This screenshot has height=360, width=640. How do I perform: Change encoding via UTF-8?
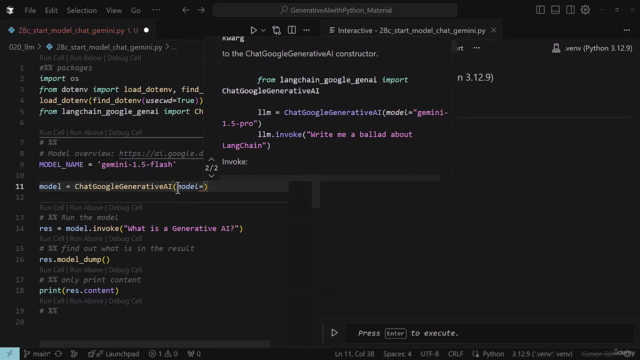click(429, 354)
